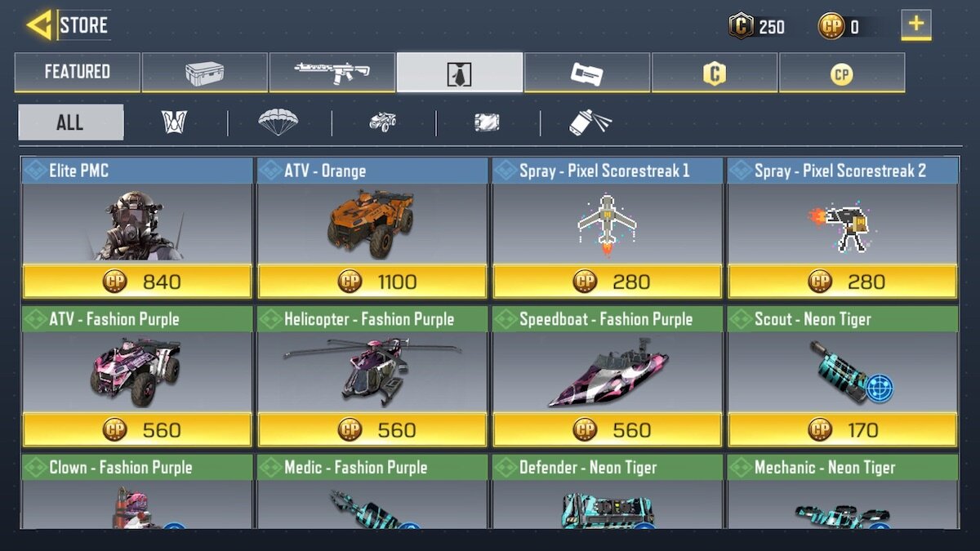Screen dimensions: 980x551
Task: Select the Featured tab
Action: tap(77, 73)
